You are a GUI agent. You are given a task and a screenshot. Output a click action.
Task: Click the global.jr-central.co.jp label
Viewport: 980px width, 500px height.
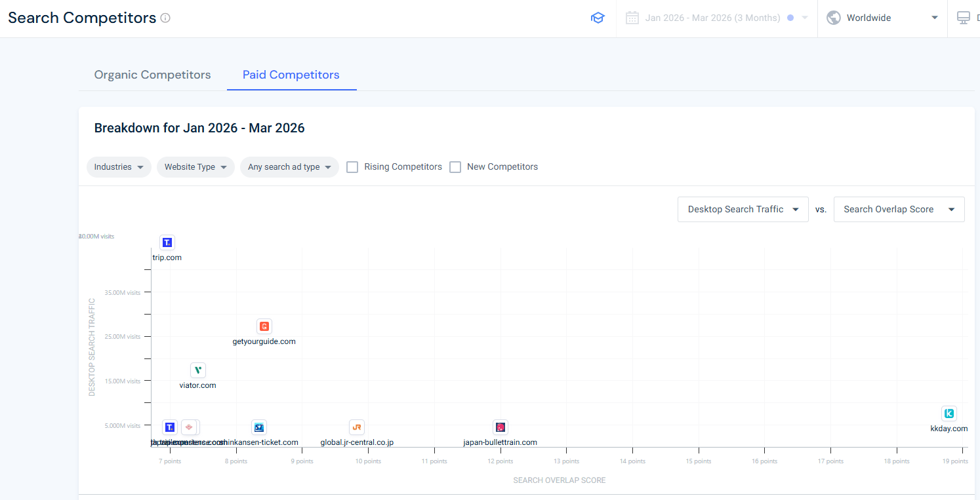click(x=357, y=442)
